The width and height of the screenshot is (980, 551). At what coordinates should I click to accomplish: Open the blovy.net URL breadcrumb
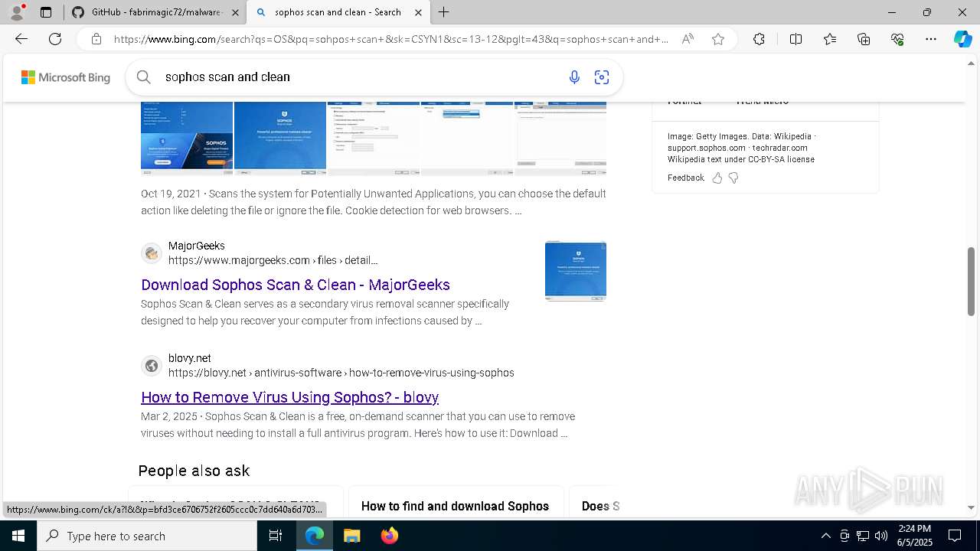341,373
